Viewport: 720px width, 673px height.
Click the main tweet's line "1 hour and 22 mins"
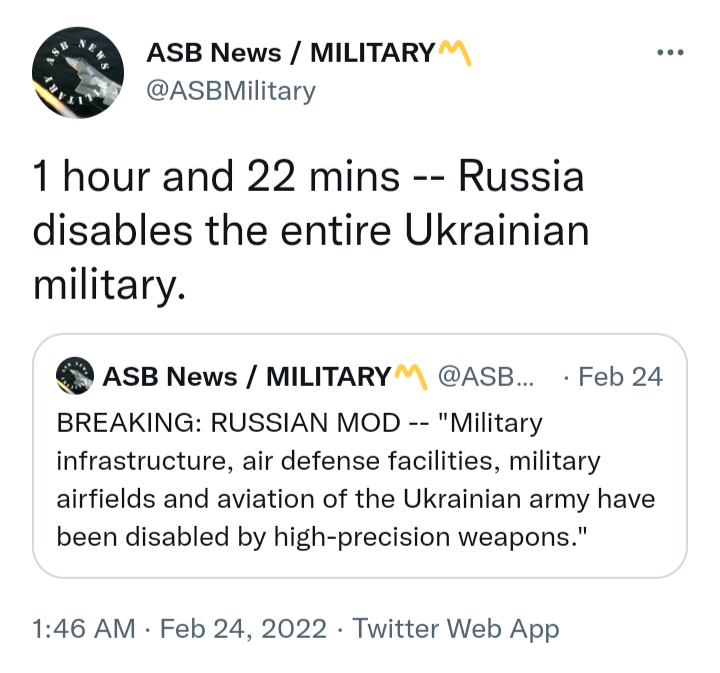[x=216, y=176]
